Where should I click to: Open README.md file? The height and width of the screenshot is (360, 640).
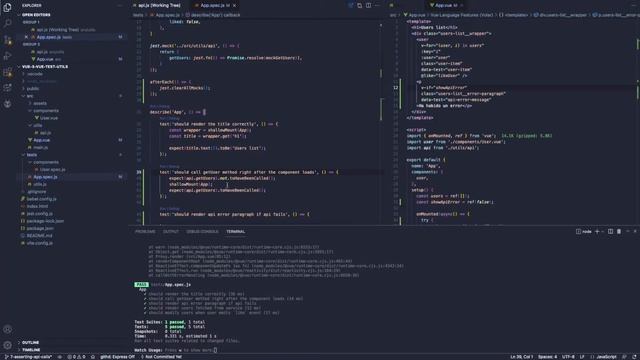[x=39, y=236]
